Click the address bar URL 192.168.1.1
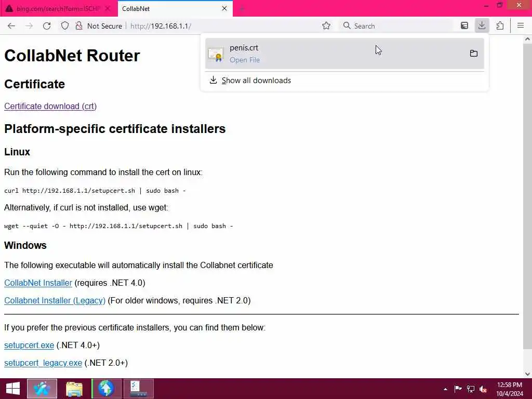 tap(161, 26)
